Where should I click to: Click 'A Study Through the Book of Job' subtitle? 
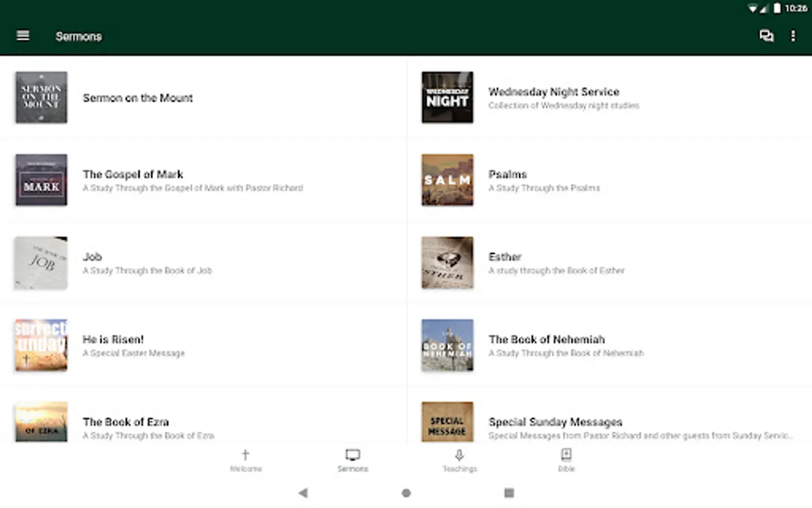click(147, 270)
